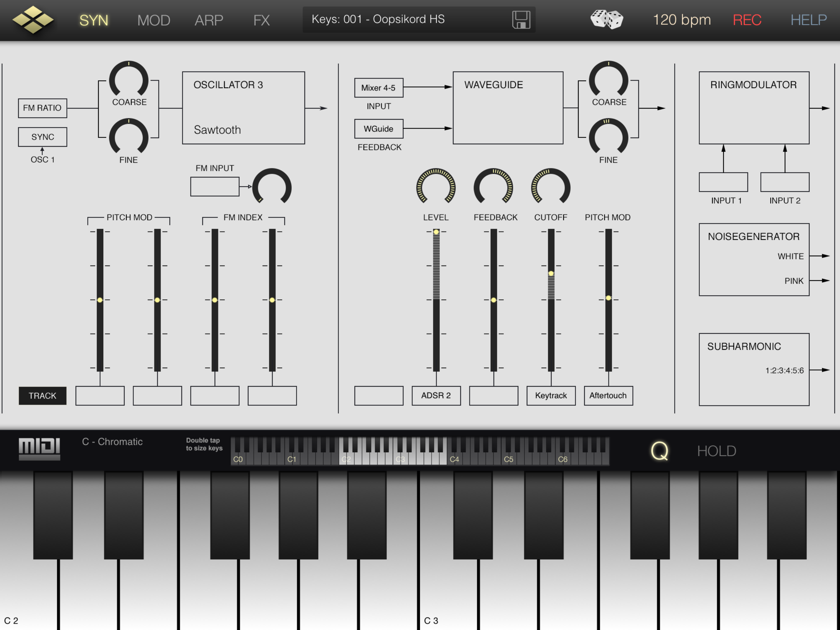Viewport: 840px width, 630px height.
Task: Switch to the MOD tab
Action: click(153, 20)
